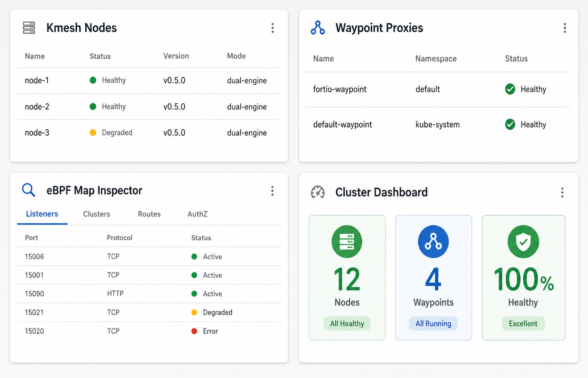Click the green status dot for port 15001

(194, 275)
